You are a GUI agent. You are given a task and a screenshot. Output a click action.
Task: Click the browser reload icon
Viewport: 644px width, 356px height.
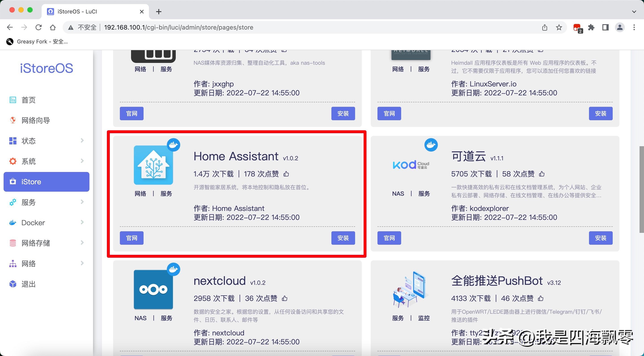click(38, 27)
